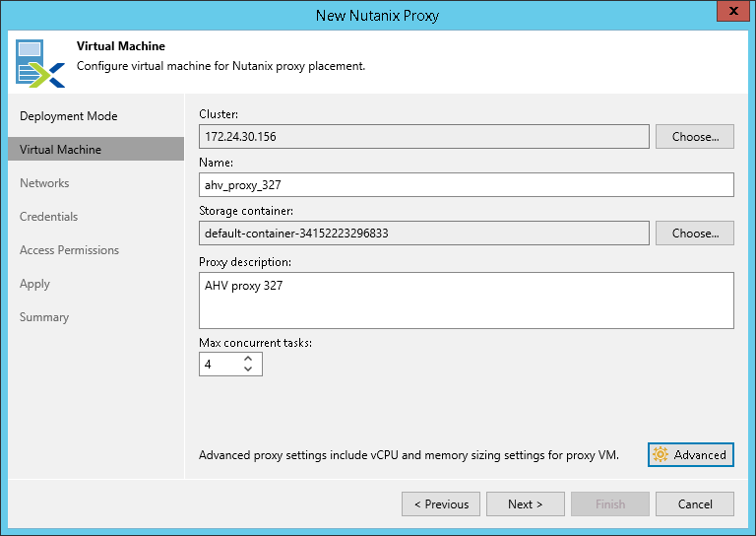Go back with the Previous button

[x=441, y=504]
